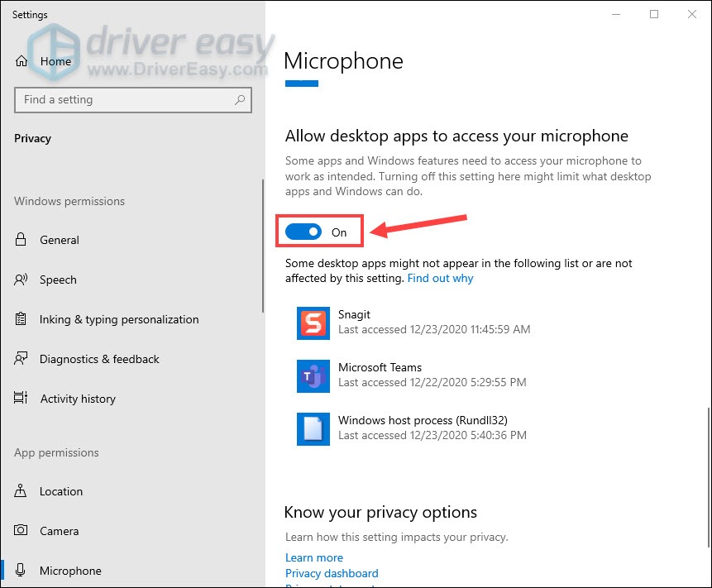Open the 'Learn more' link
This screenshot has height=588, width=712.
(313, 557)
